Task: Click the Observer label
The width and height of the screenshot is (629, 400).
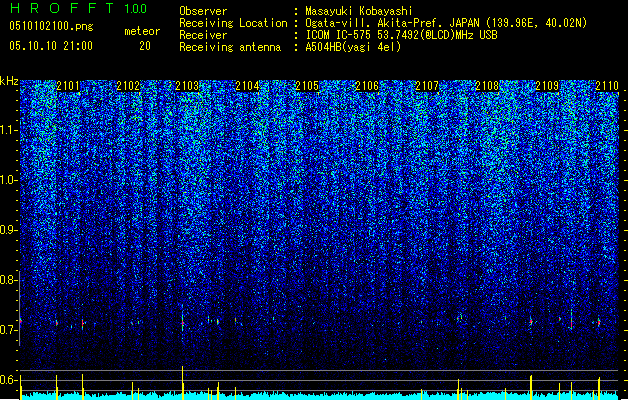Action: (x=203, y=11)
